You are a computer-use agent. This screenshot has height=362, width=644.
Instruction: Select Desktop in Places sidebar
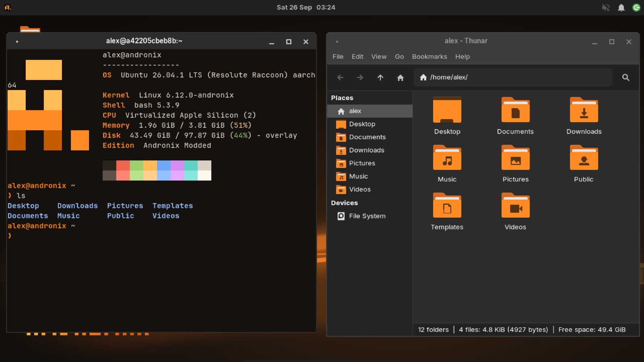coord(370,124)
